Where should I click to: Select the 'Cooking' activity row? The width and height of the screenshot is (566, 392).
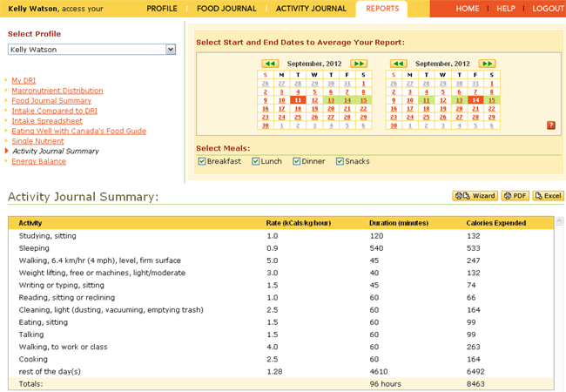click(x=281, y=360)
